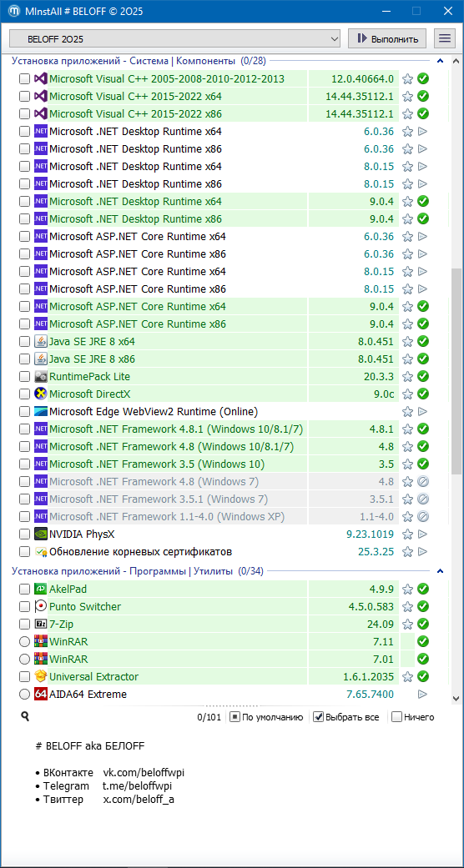The width and height of the screenshot is (464, 868).
Task: Check Microsoft Edge WebView2 Runtime checkbox
Action: (x=24, y=411)
